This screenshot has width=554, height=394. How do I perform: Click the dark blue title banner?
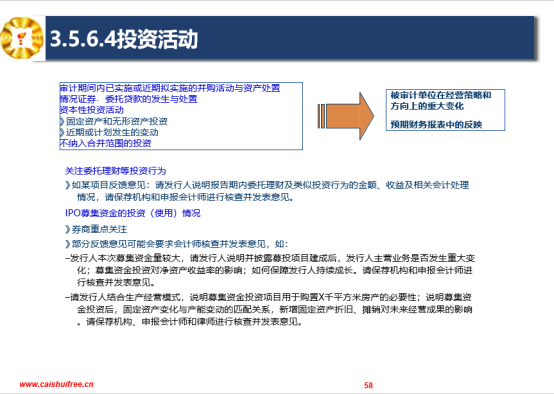click(290, 38)
